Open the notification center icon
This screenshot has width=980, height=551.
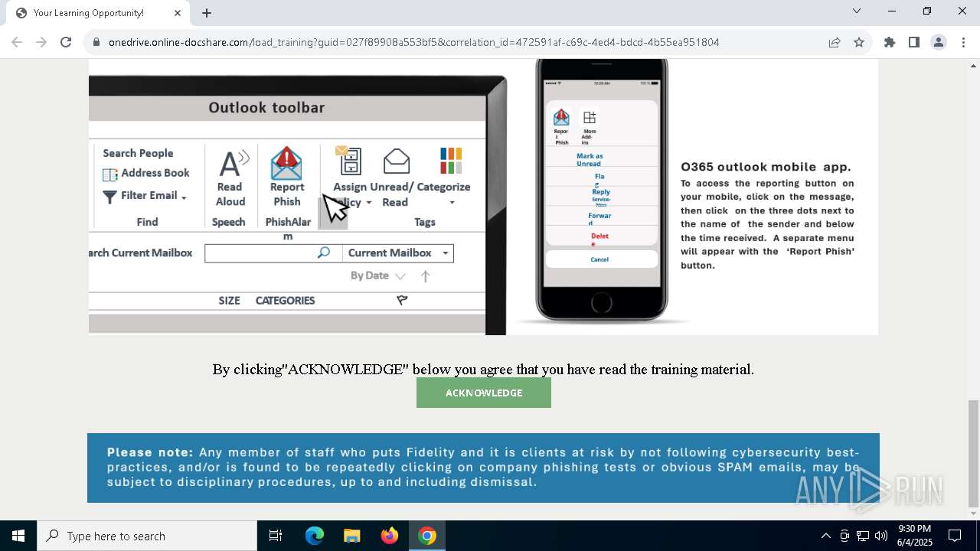pyautogui.click(x=955, y=536)
